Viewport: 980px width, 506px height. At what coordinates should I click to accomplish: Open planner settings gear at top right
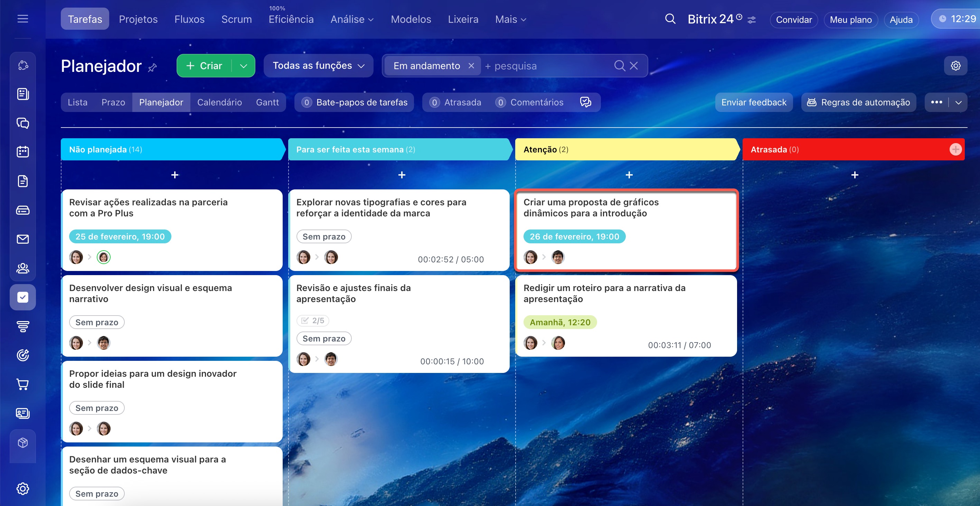click(955, 66)
